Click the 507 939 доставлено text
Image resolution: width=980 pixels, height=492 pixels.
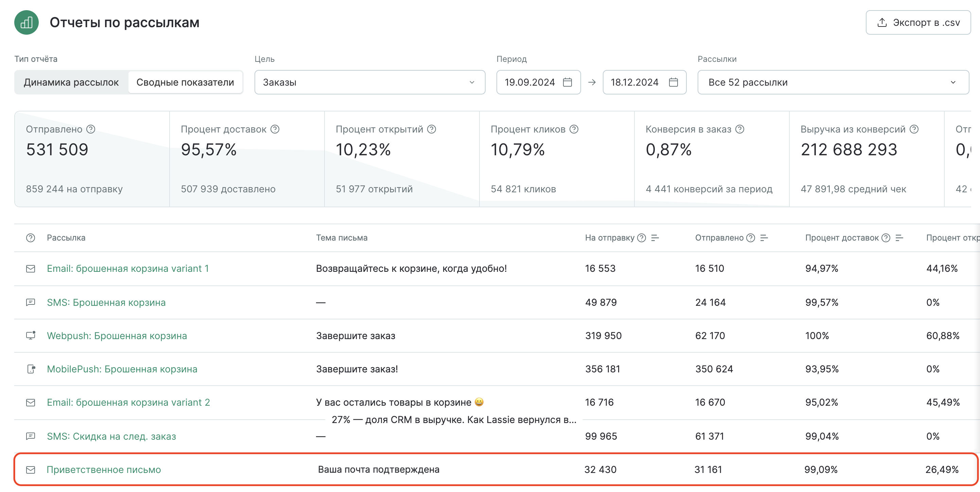point(228,189)
